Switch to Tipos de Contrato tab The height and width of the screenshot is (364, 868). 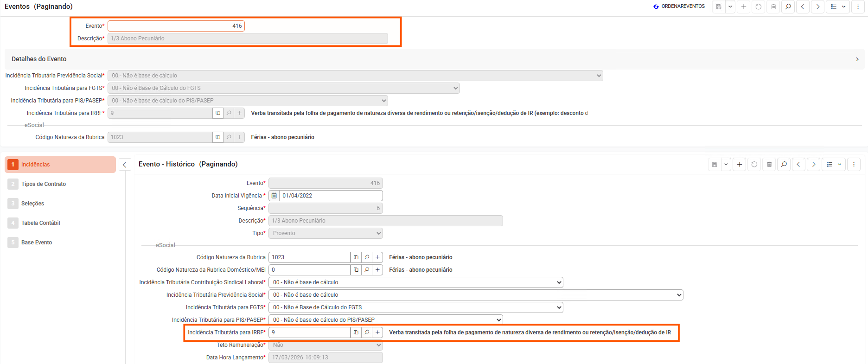pos(44,184)
